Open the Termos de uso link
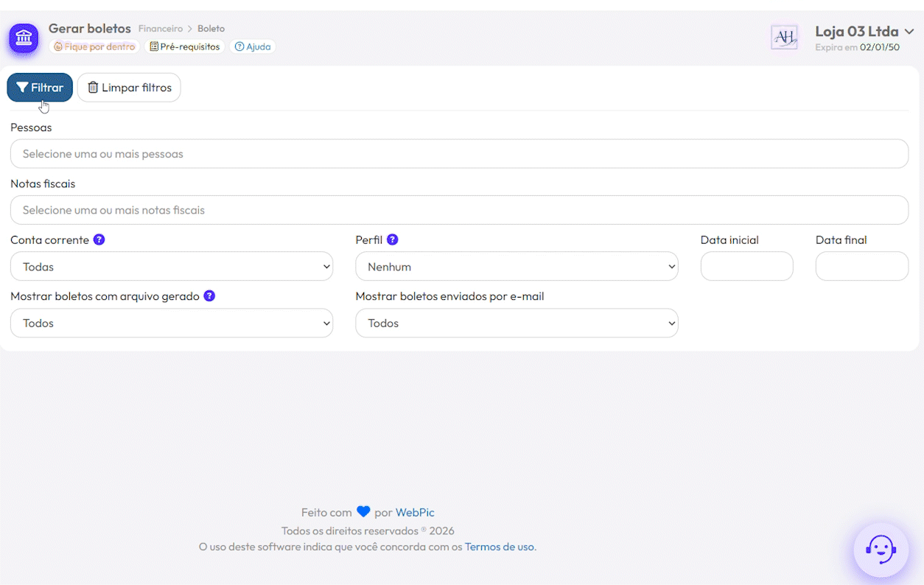This screenshot has height=585, width=924. [500, 547]
